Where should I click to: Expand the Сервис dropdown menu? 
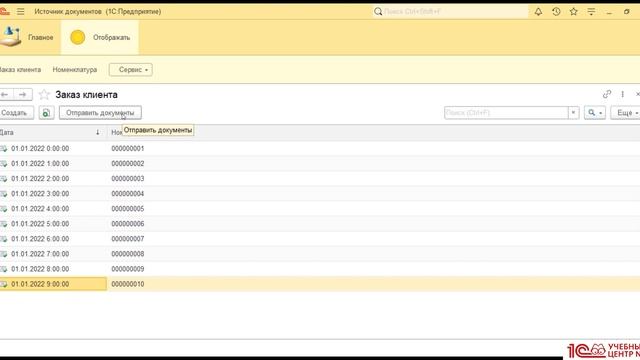point(131,70)
